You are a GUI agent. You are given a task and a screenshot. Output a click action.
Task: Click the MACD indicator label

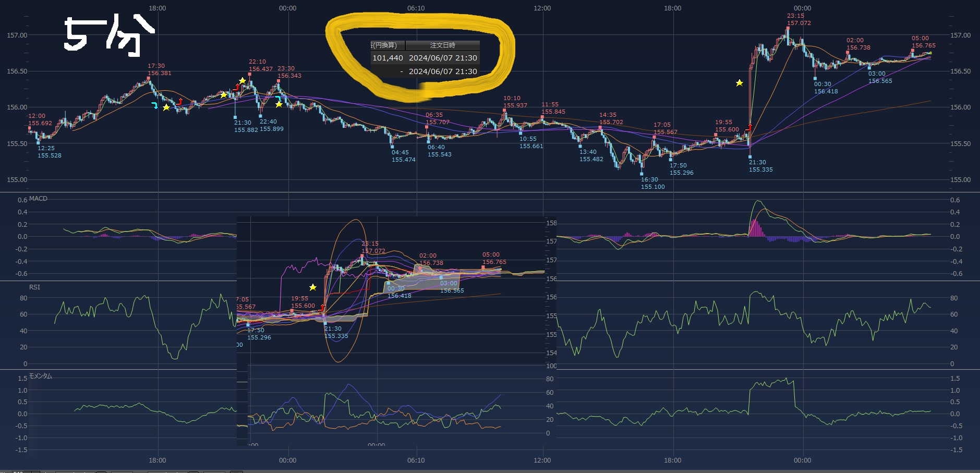38,199
